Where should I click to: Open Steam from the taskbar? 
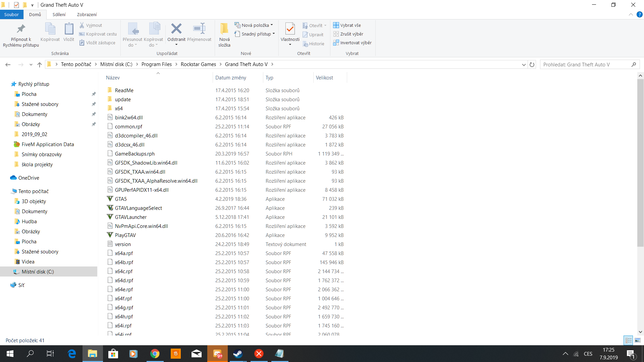coord(238,354)
